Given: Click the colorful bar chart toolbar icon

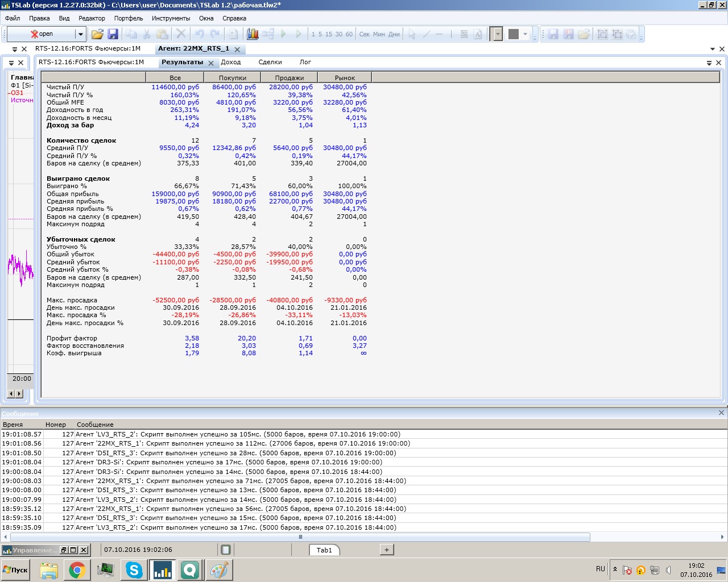Looking at the screenshot, I should pyautogui.click(x=253, y=34).
